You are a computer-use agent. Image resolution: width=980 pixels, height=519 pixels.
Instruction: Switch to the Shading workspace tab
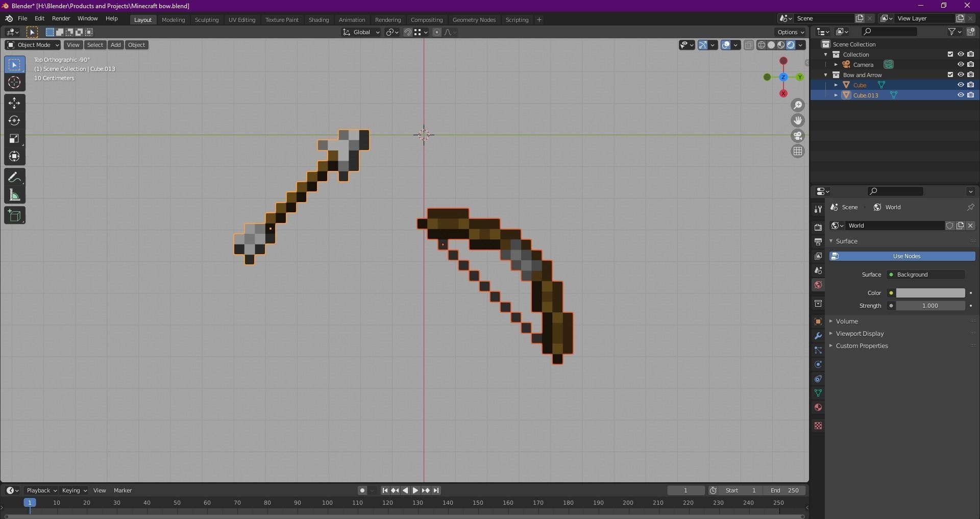[x=318, y=20]
